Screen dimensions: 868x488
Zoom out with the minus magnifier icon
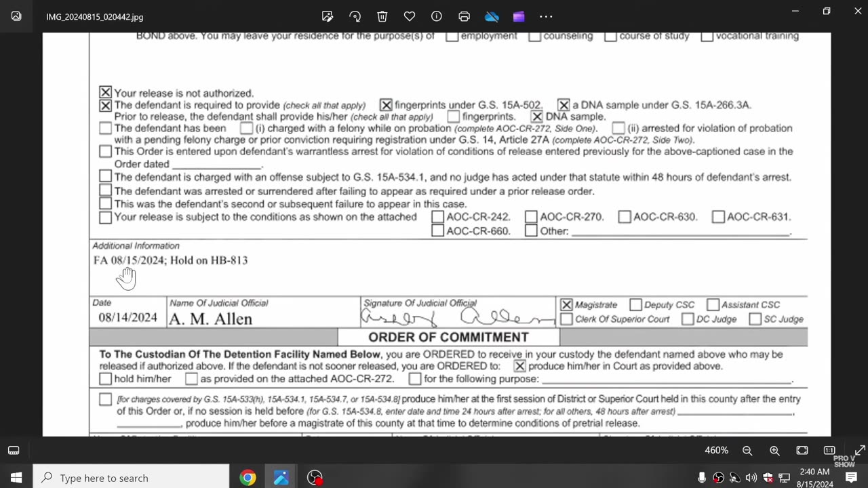747,451
